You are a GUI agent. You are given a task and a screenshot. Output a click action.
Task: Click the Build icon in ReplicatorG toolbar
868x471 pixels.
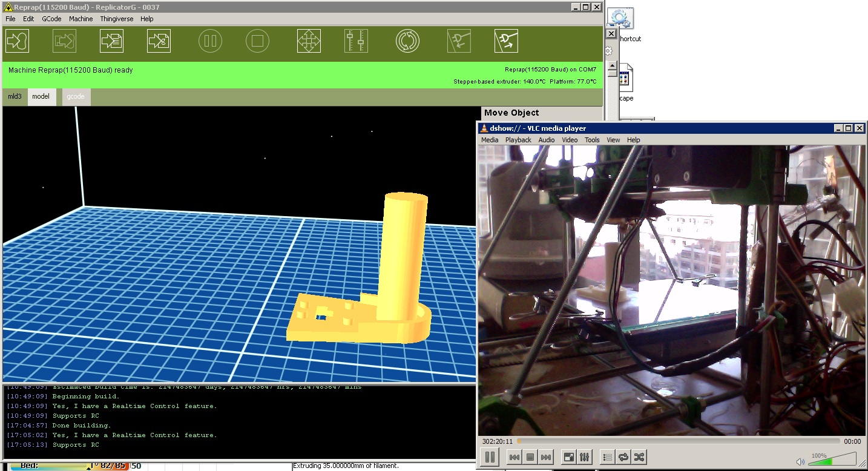point(17,41)
